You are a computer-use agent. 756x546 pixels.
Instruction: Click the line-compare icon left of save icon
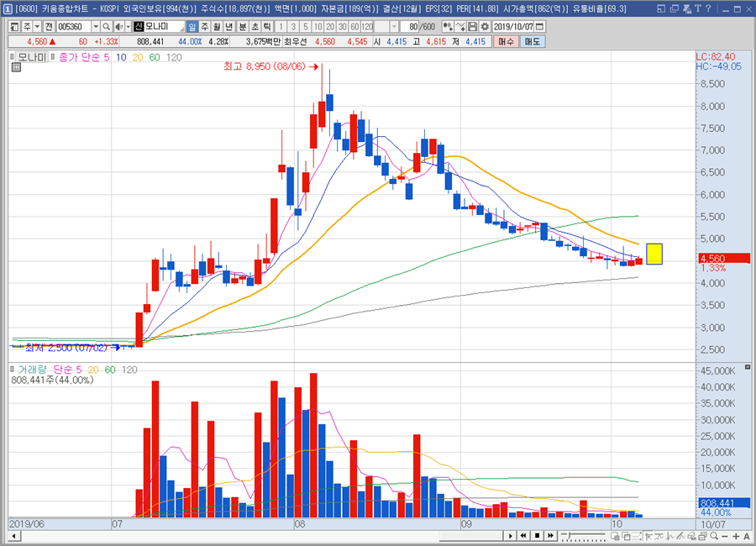pyautogui.click(x=460, y=27)
